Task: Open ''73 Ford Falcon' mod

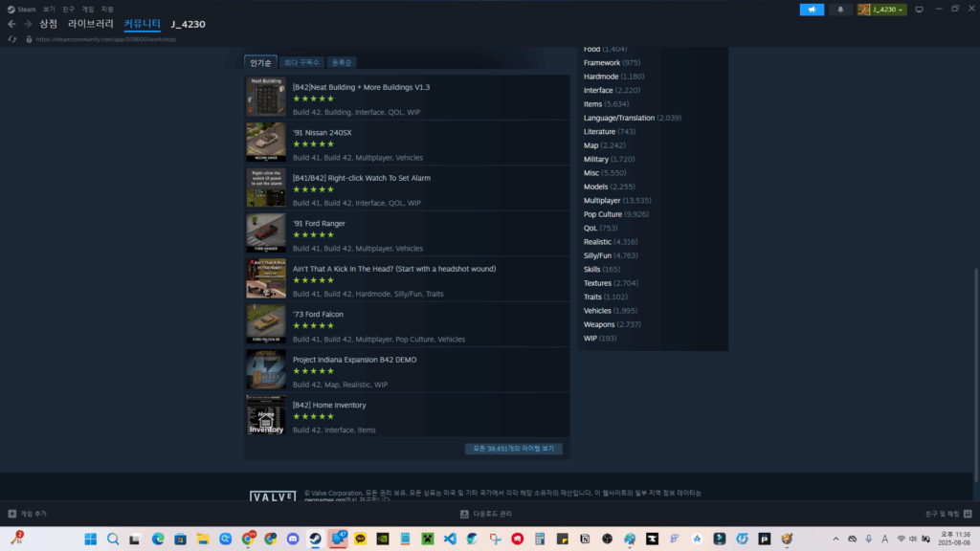Action: pos(318,314)
